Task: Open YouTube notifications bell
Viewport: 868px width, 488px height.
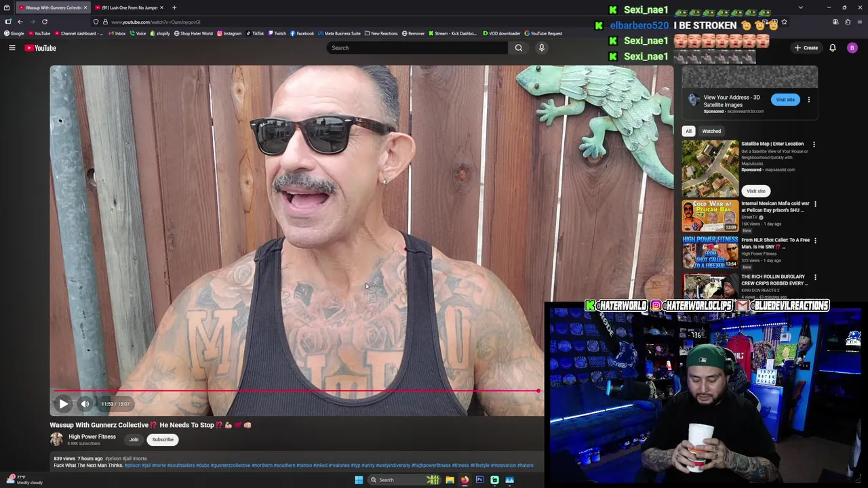Action: click(x=832, y=47)
